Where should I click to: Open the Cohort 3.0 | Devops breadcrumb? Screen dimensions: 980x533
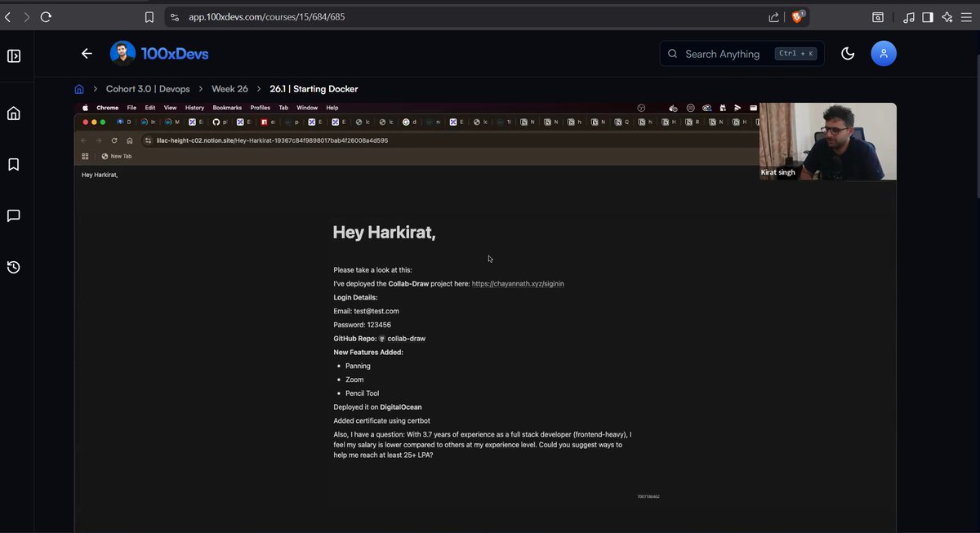pyautogui.click(x=148, y=89)
